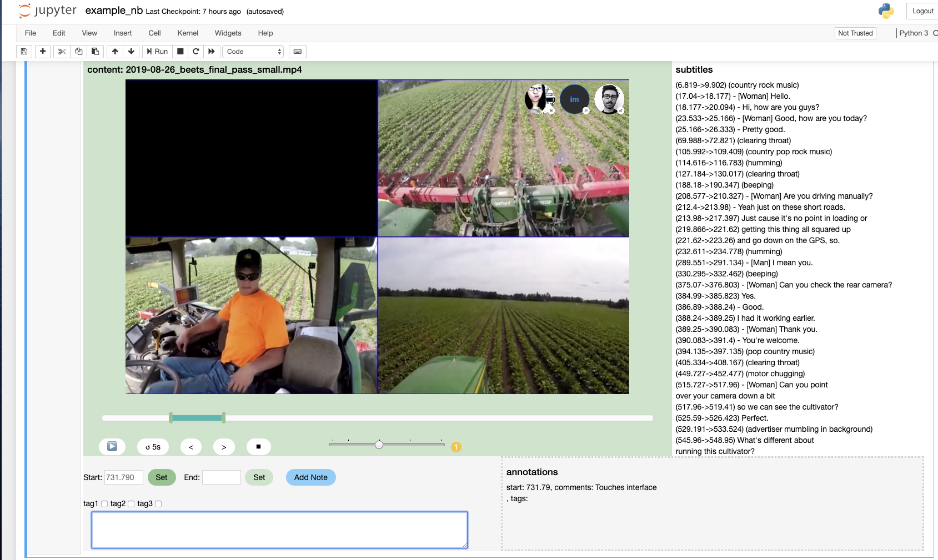Click subtitle 'Perfect.'

click(x=722, y=418)
